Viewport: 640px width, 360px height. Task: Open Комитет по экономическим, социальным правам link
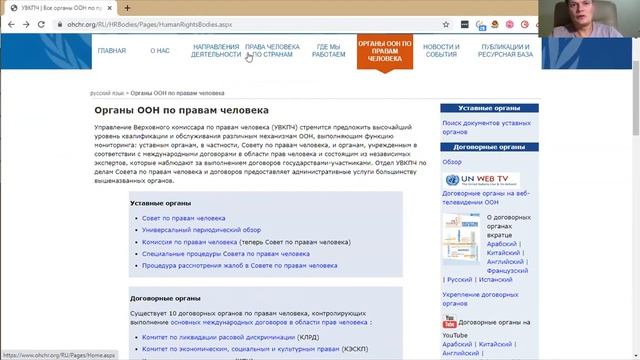pyautogui.click(x=240, y=349)
